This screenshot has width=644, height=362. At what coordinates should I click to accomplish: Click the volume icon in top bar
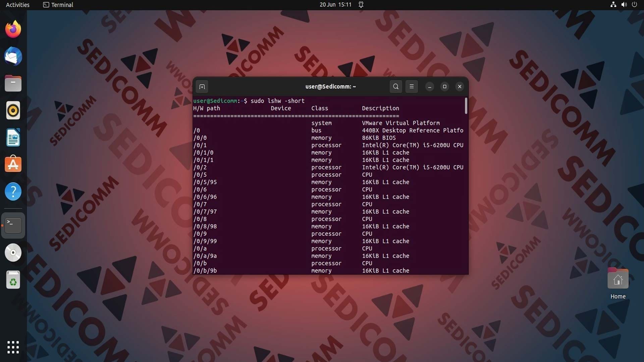624,5
